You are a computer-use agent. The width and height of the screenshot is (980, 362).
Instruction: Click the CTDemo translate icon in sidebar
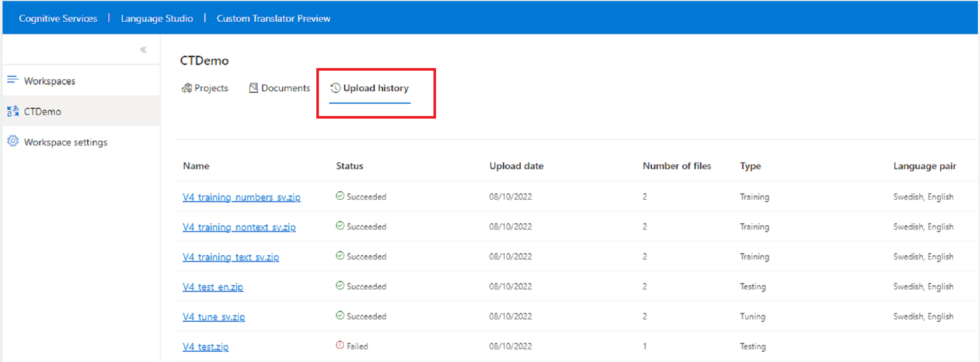[13, 111]
